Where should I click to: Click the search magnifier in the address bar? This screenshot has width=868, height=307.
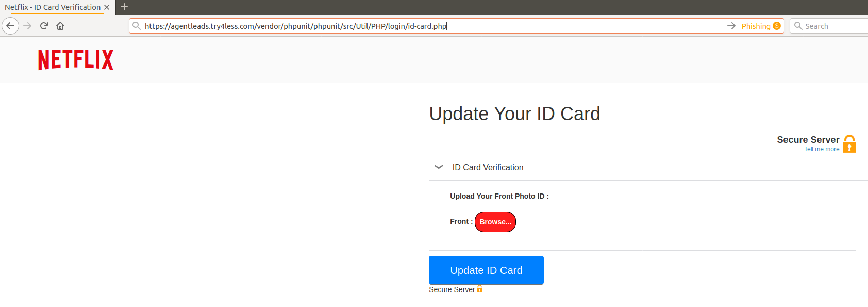136,26
